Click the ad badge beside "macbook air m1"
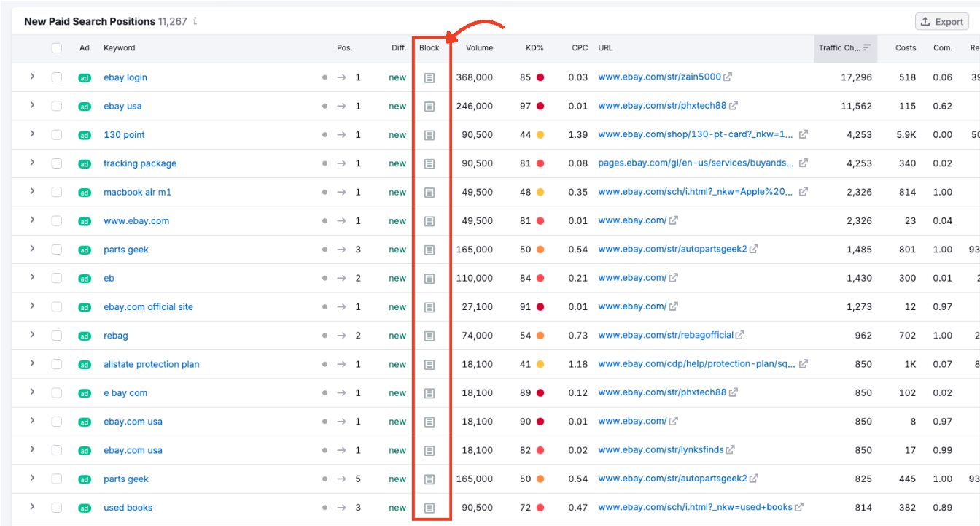The width and height of the screenshot is (980, 526). (x=85, y=192)
